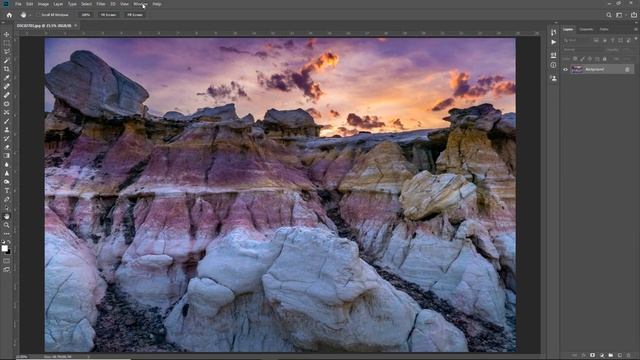Select the Crop tool
The image size is (640, 360).
7,69
